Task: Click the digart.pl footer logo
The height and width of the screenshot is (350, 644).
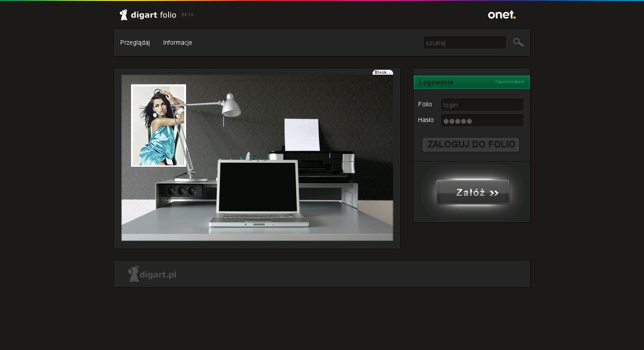Action: point(152,274)
